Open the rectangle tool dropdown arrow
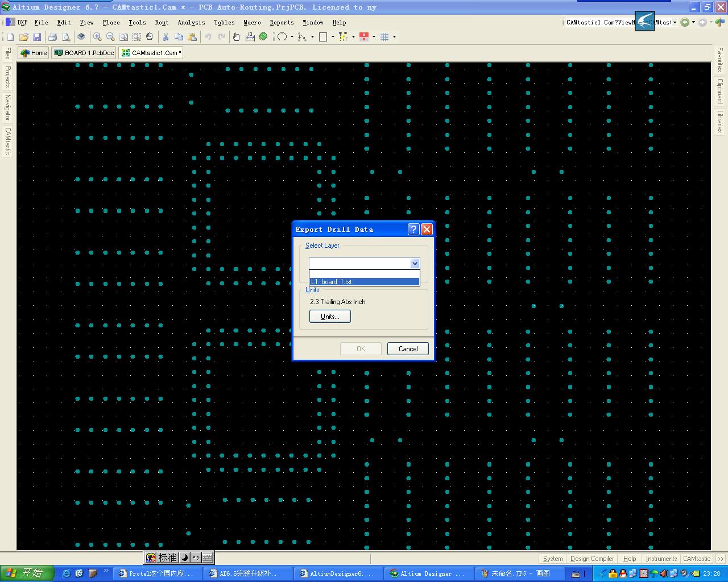 (x=333, y=37)
